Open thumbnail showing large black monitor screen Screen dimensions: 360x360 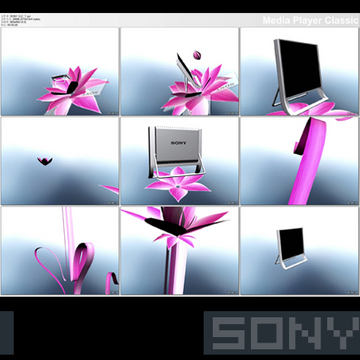(299, 72)
